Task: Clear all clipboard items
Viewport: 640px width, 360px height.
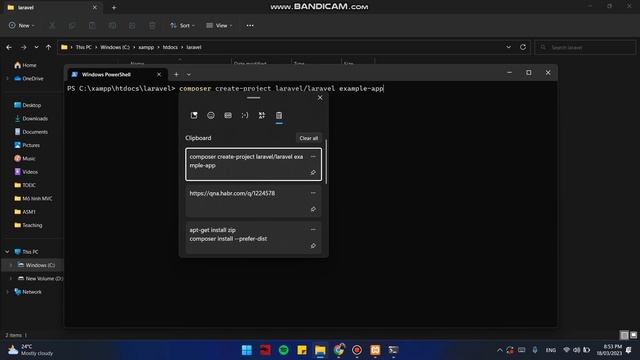Action: tap(309, 138)
